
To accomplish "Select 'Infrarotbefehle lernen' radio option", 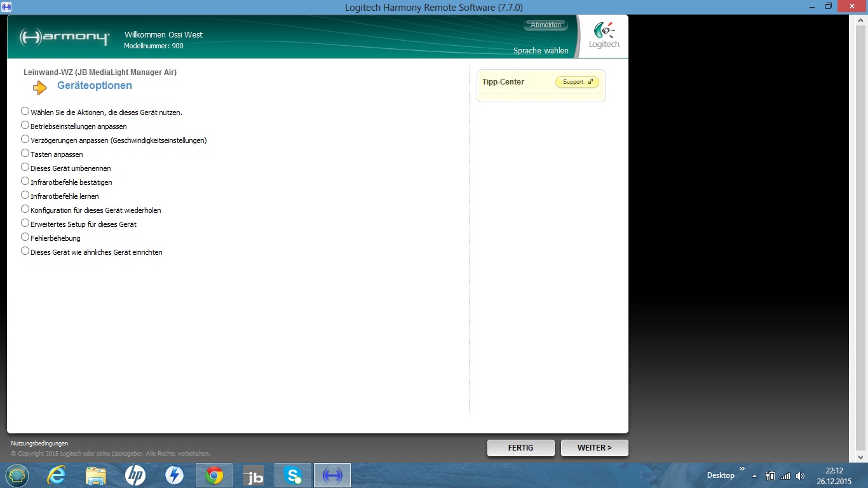I will point(25,195).
